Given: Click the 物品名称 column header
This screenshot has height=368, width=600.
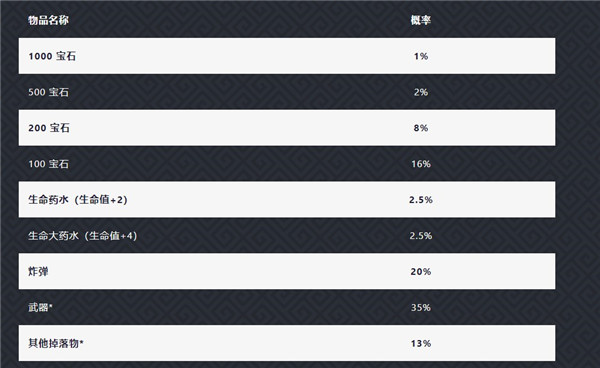Looking at the screenshot, I should coord(48,20).
